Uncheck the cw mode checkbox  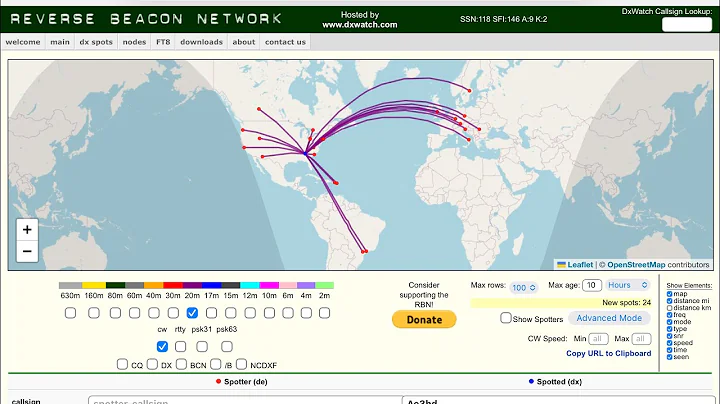pos(162,346)
